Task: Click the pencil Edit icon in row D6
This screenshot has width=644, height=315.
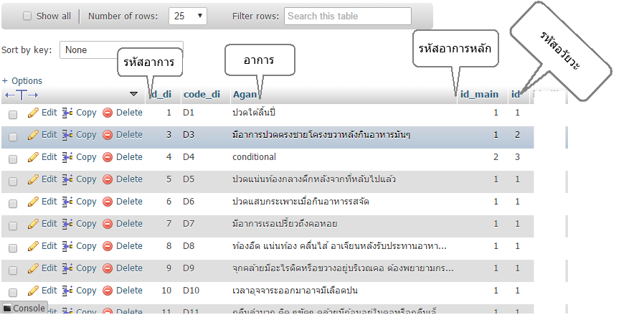Action: click(33, 201)
